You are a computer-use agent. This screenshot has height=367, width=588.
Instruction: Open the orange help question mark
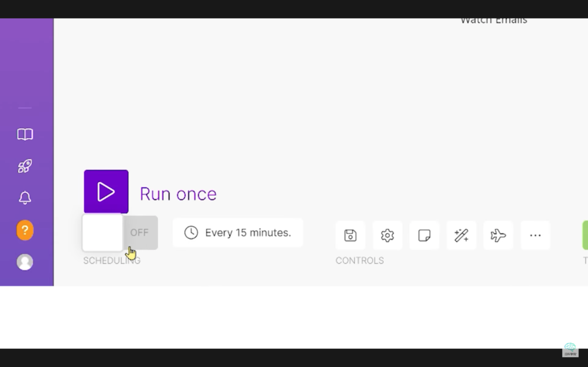pyautogui.click(x=25, y=230)
